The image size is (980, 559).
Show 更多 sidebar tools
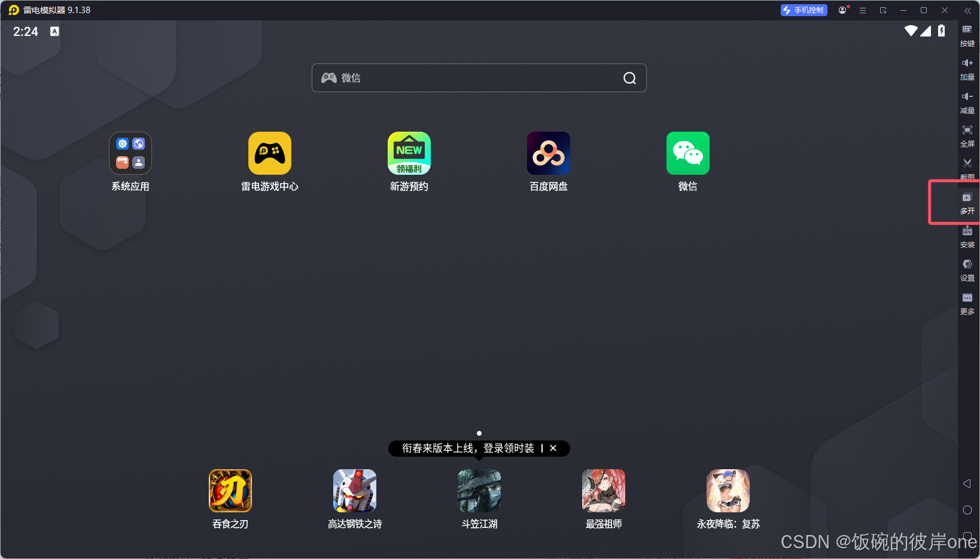coord(967,303)
